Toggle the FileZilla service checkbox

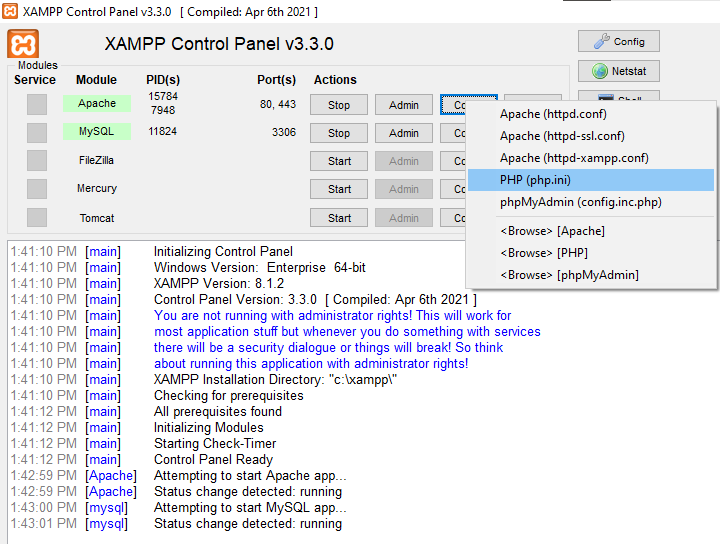tap(37, 160)
